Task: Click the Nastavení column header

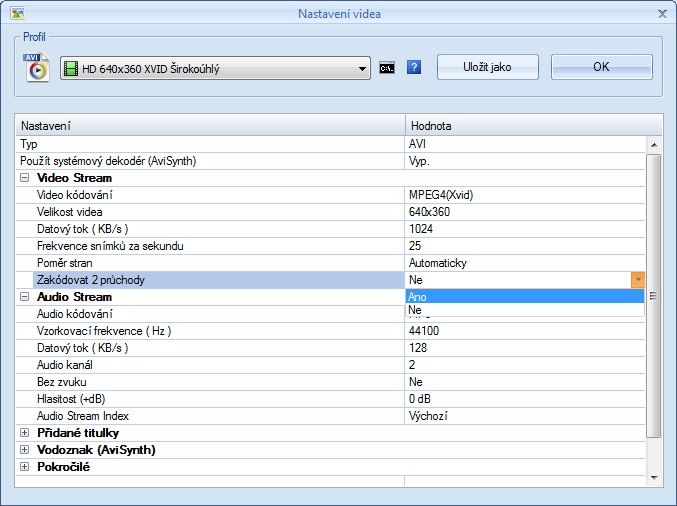Action: [211, 126]
